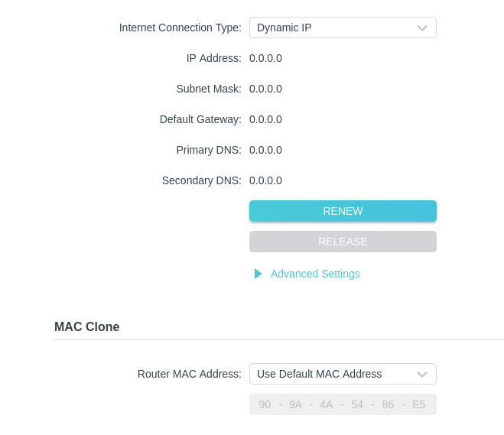Open the Advanced Settings link text
The height and width of the screenshot is (435, 504).
pos(315,274)
